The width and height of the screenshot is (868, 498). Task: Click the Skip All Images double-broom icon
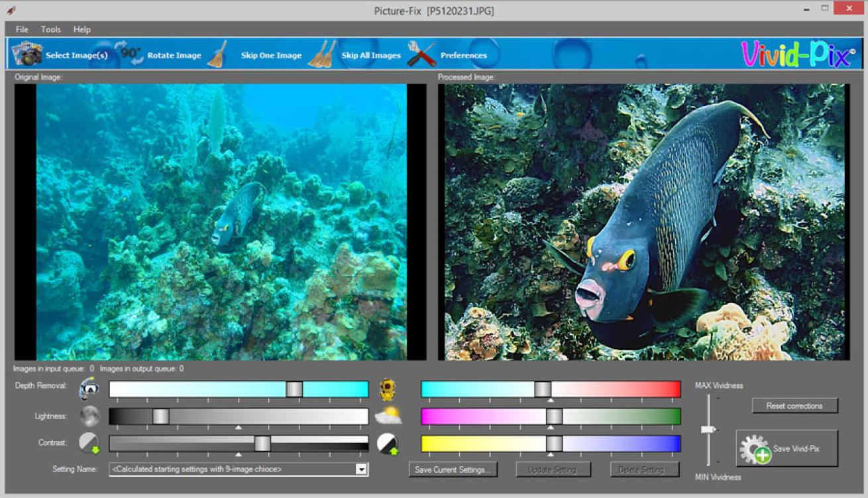click(x=322, y=54)
